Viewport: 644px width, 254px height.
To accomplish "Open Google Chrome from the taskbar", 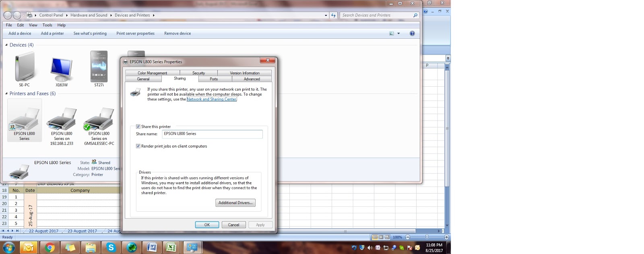I will pos(50,248).
